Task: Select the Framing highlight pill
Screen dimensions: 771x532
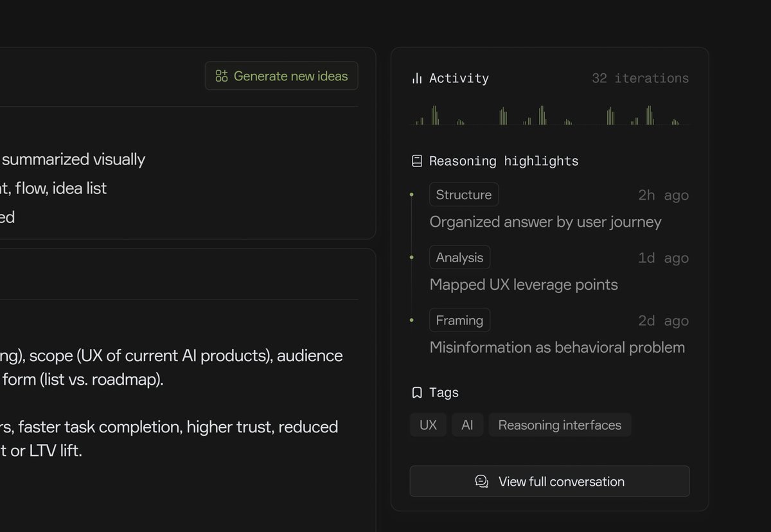Action: coord(459,320)
